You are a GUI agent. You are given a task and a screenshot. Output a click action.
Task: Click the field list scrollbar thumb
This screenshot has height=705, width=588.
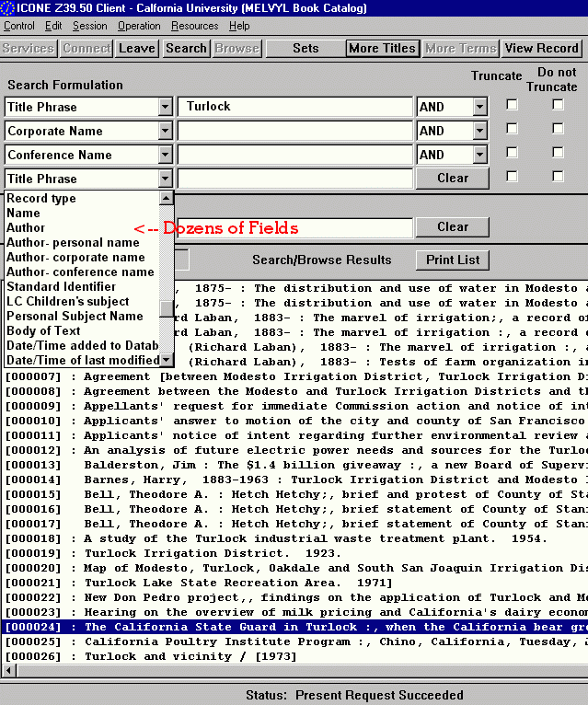(167, 308)
